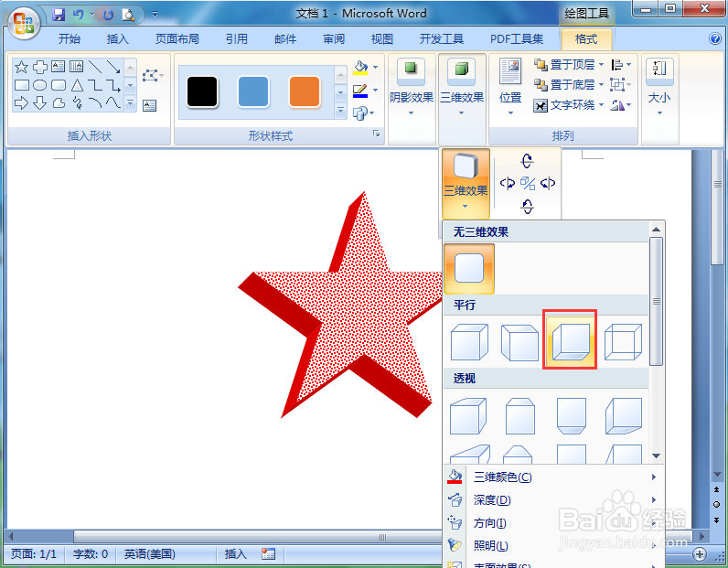Apply the first perspective 3D style
Viewport: 728px width, 568px height.
click(468, 416)
